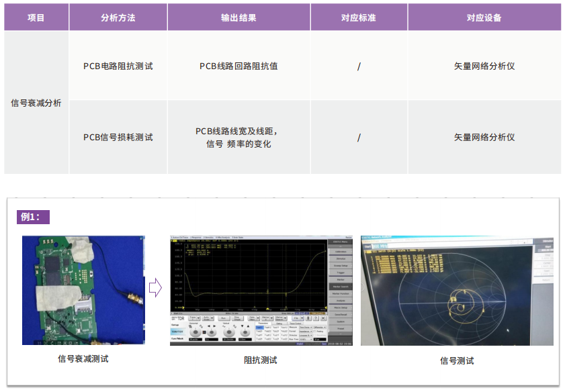
Task: Click the 对应设备 column header
Action: pos(484,17)
